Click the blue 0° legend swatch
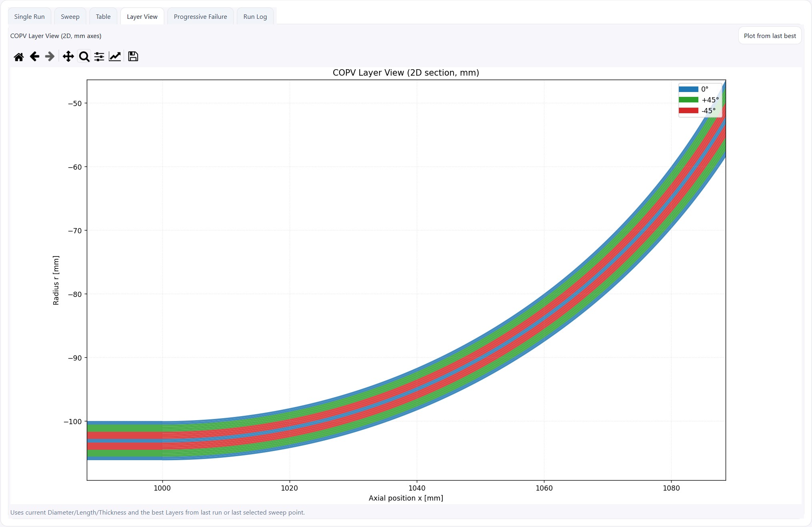This screenshot has width=812, height=527. coord(688,89)
